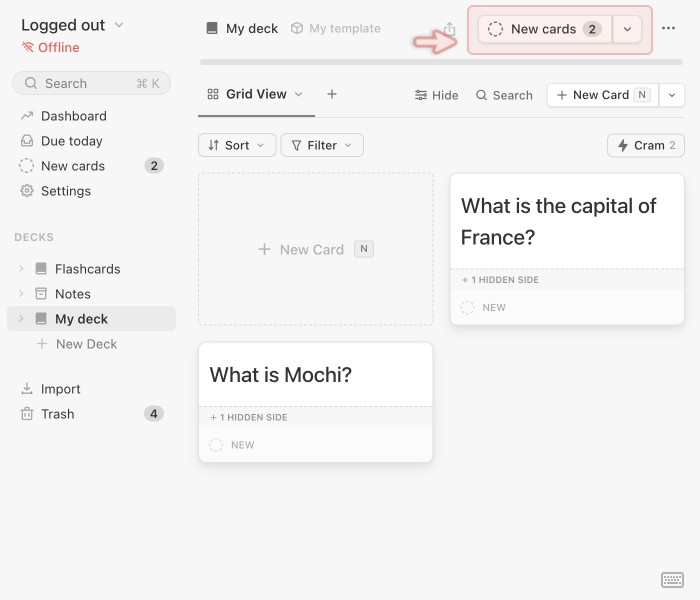Viewport: 700px width, 600px height.
Task: Click the share/export icon in header
Action: 449,29
